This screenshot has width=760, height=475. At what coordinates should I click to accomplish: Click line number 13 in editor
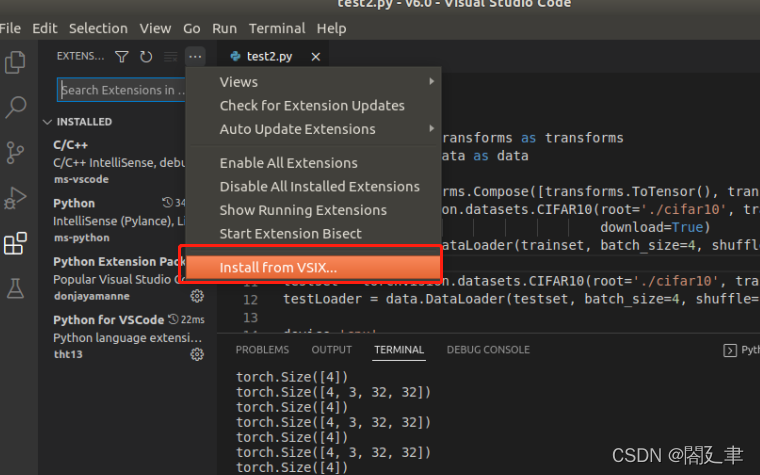pos(251,318)
